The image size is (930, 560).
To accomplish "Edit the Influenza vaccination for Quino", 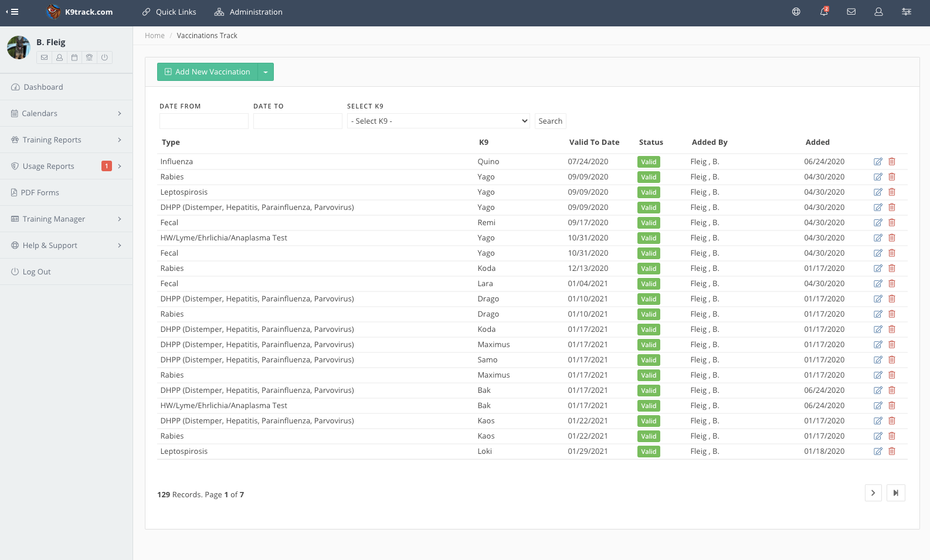I will 878,162.
